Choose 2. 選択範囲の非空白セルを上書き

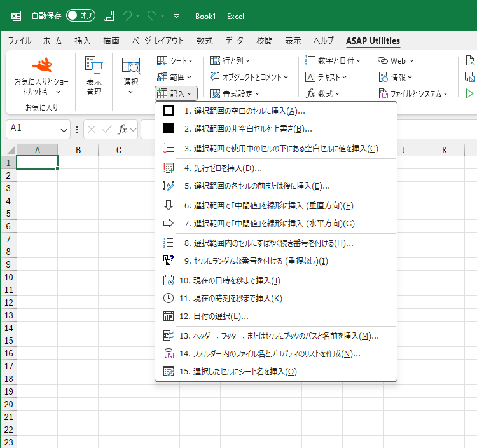point(276,129)
